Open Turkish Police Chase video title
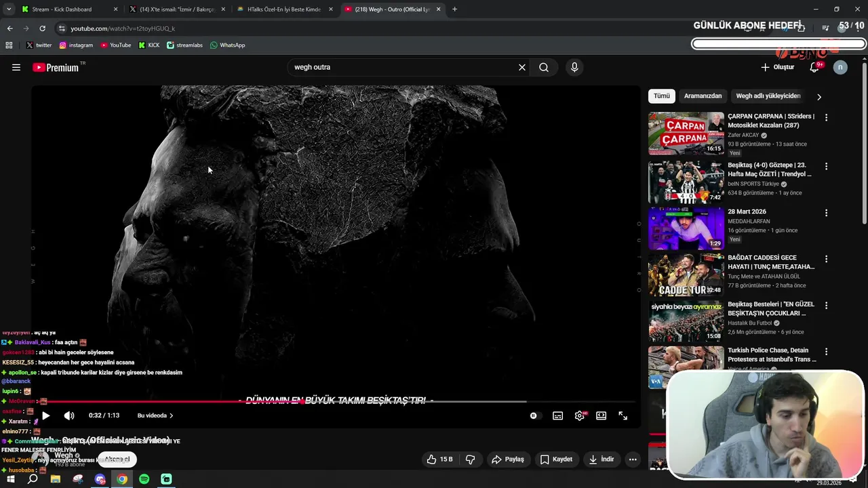The image size is (868, 488). click(x=772, y=354)
